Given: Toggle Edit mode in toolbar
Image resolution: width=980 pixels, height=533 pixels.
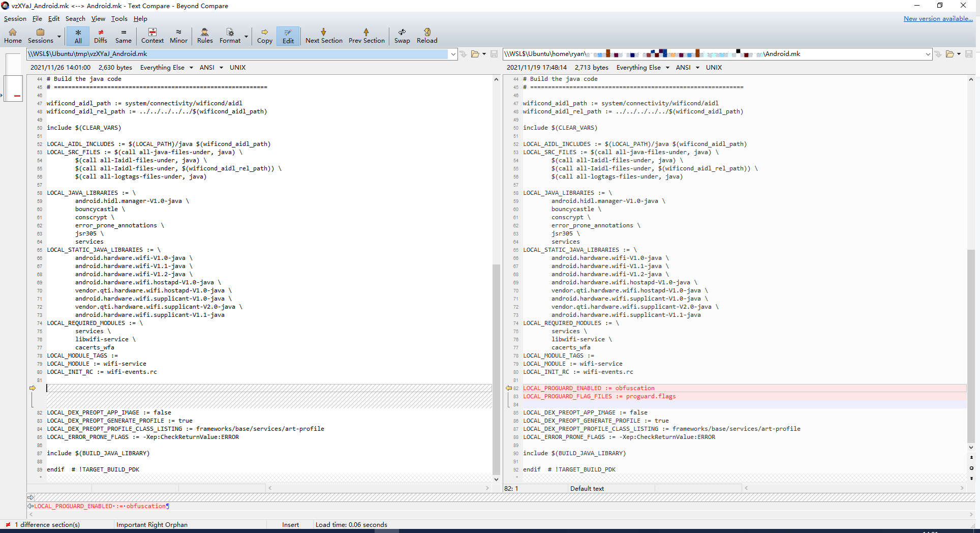Looking at the screenshot, I should point(288,36).
